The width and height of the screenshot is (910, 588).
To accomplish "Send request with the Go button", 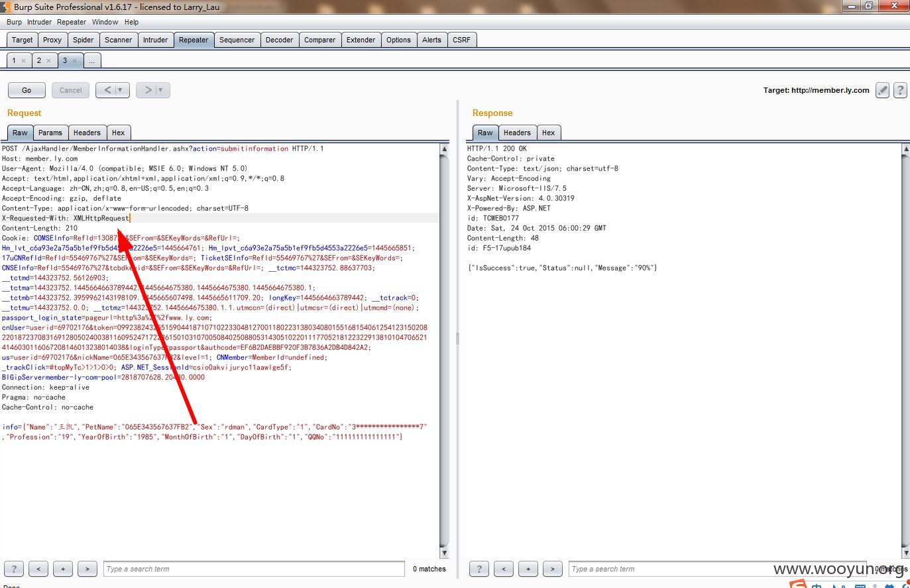I will pyautogui.click(x=27, y=90).
